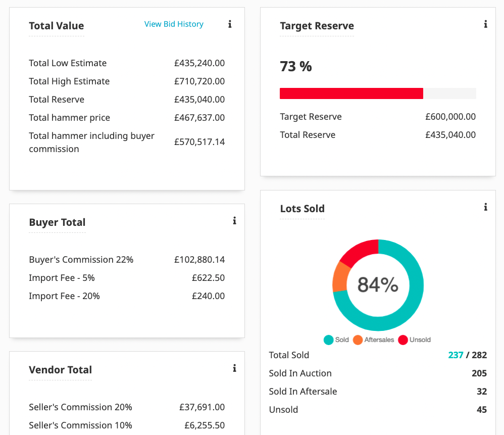504x435 pixels.
Task: Click the info icon on Vendor Total card
Action: click(234, 368)
